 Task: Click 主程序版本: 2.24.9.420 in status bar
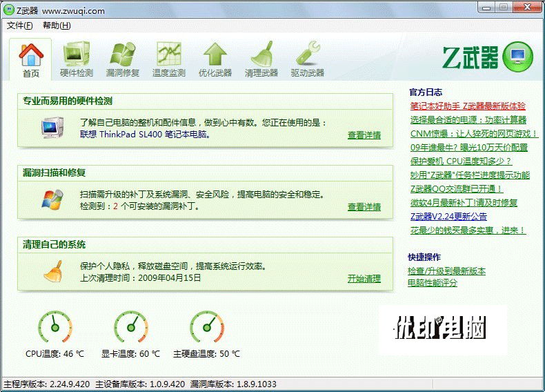click(47, 384)
